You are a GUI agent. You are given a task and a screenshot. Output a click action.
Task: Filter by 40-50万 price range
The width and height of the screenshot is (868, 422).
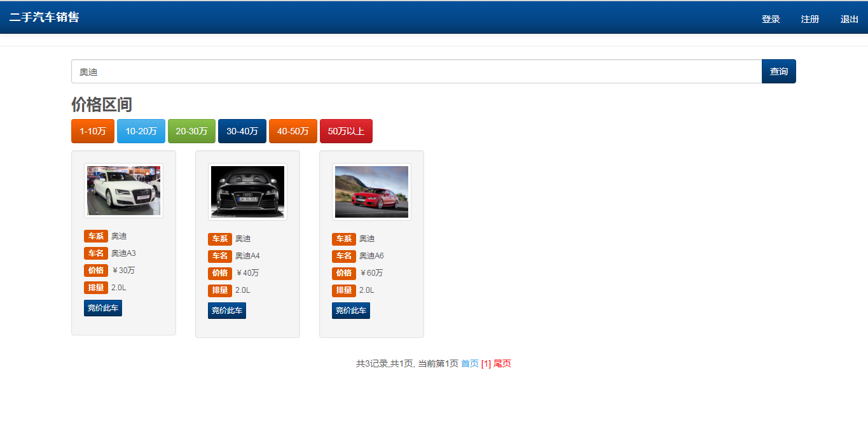click(293, 131)
